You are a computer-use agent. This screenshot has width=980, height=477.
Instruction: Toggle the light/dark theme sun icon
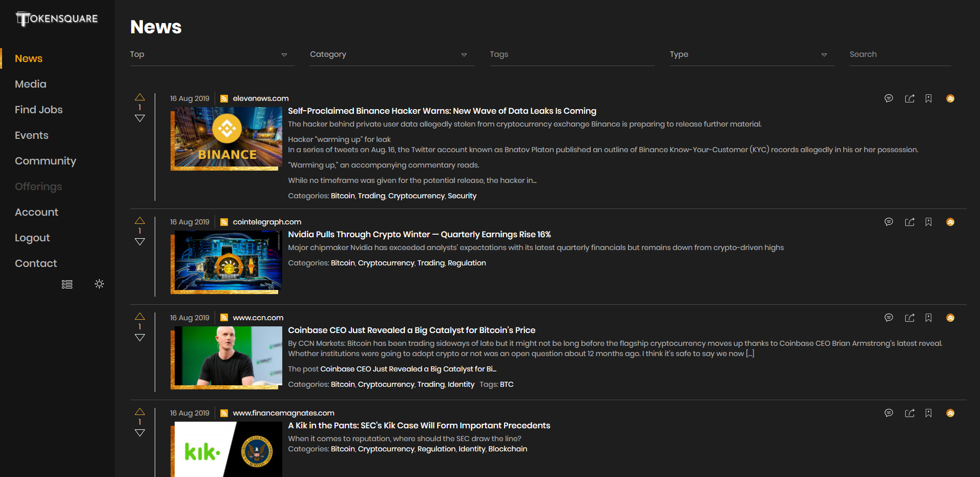[x=99, y=284]
